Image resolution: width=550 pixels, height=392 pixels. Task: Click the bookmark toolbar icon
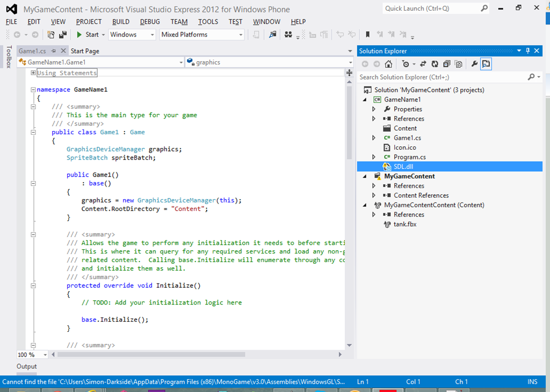point(367,34)
